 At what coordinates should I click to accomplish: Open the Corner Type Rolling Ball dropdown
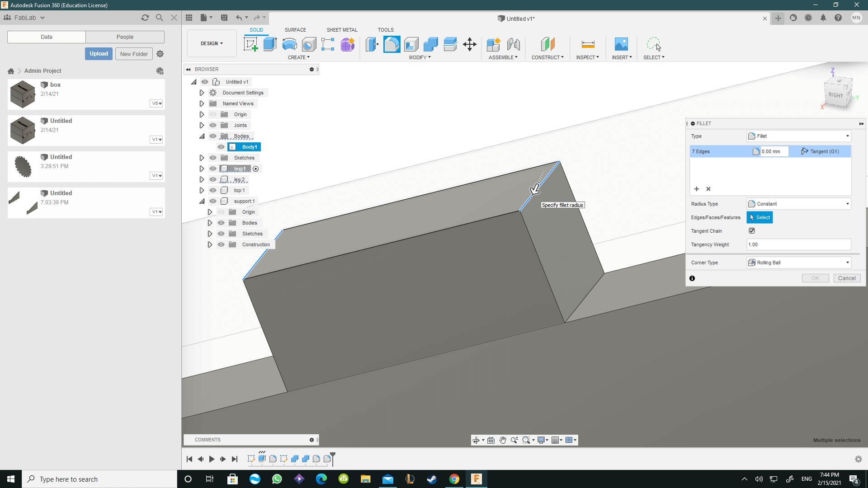click(799, 263)
